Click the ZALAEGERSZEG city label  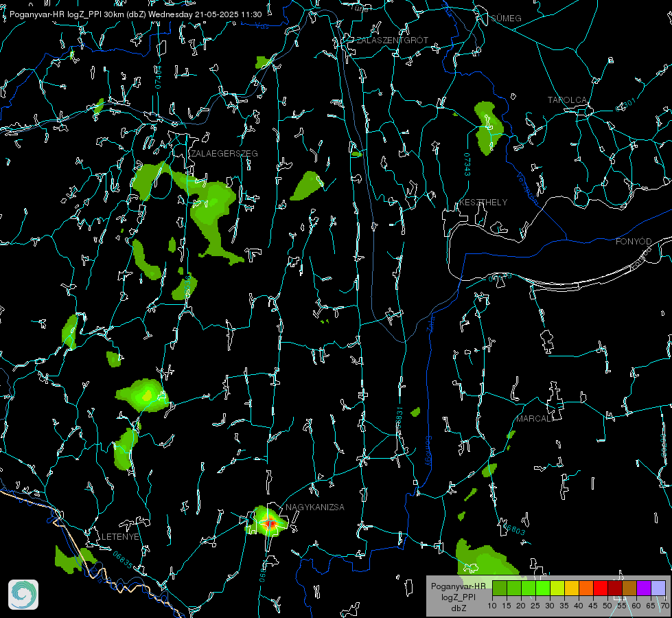tap(224, 154)
